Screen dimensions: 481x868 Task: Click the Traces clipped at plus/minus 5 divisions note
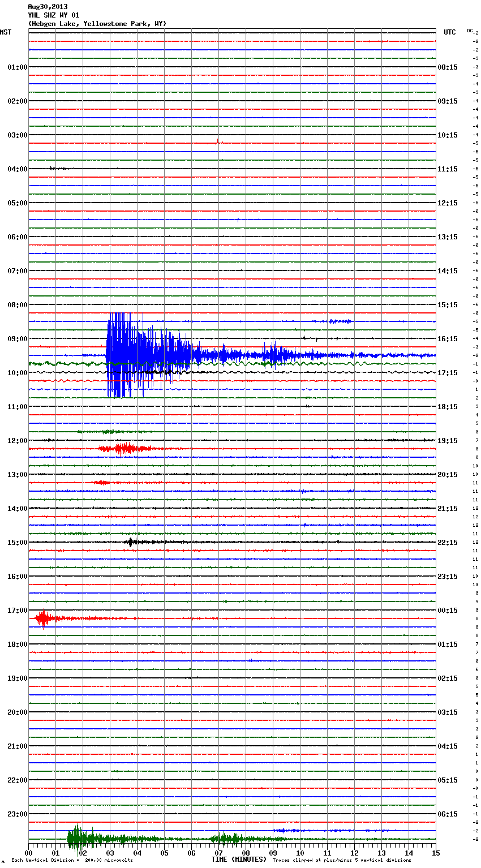pyautogui.click(x=342, y=861)
